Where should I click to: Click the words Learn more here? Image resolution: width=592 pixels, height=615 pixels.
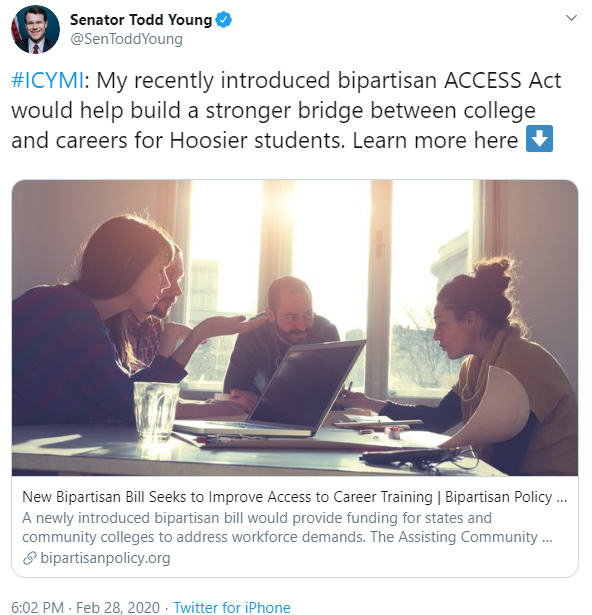point(435,140)
